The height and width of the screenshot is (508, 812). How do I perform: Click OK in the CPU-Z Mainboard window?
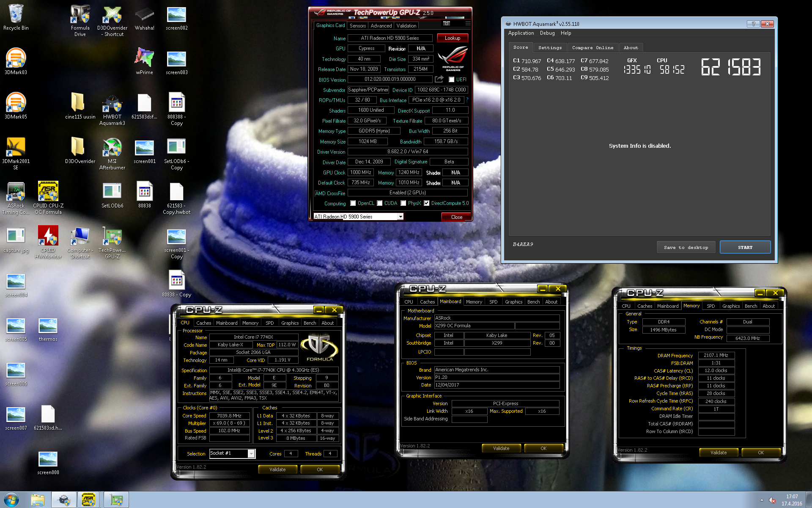[x=543, y=448]
